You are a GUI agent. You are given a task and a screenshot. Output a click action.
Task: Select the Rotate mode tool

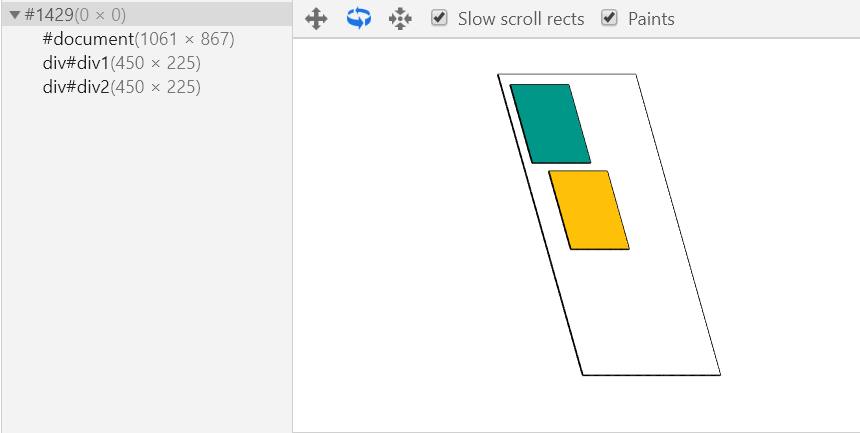(358, 19)
